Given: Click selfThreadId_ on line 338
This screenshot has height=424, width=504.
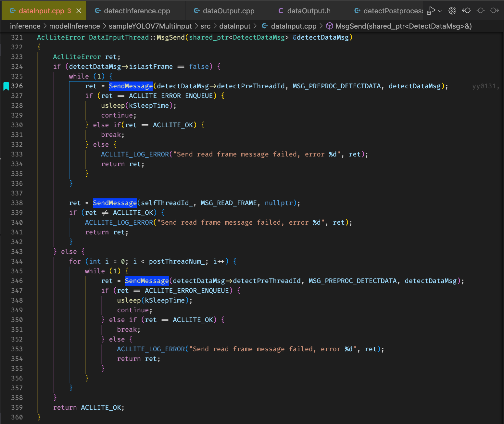Looking at the screenshot, I should (x=167, y=203).
